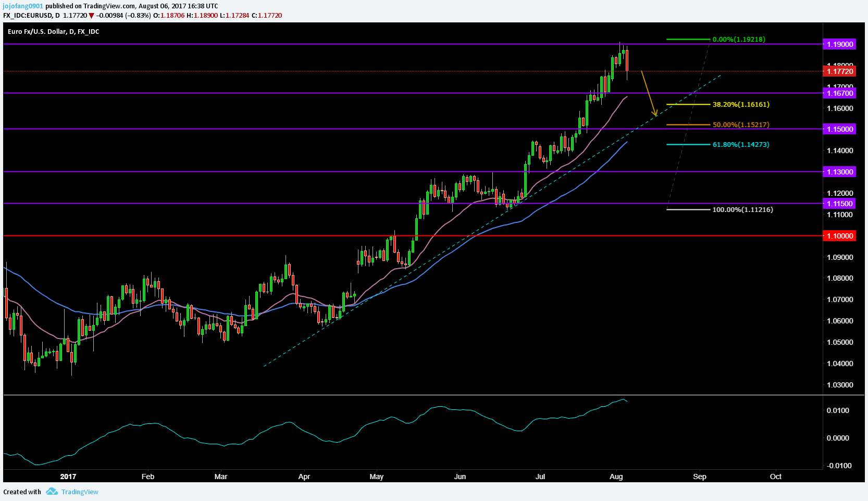Image resolution: width=868 pixels, height=501 pixels.
Task: Click the Jul time axis label
Action: [x=540, y=477]
